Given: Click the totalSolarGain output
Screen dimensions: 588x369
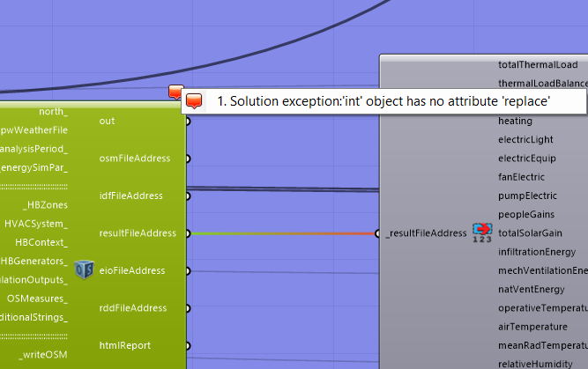Looking at the screenshot, I should (x=530, y=233).
